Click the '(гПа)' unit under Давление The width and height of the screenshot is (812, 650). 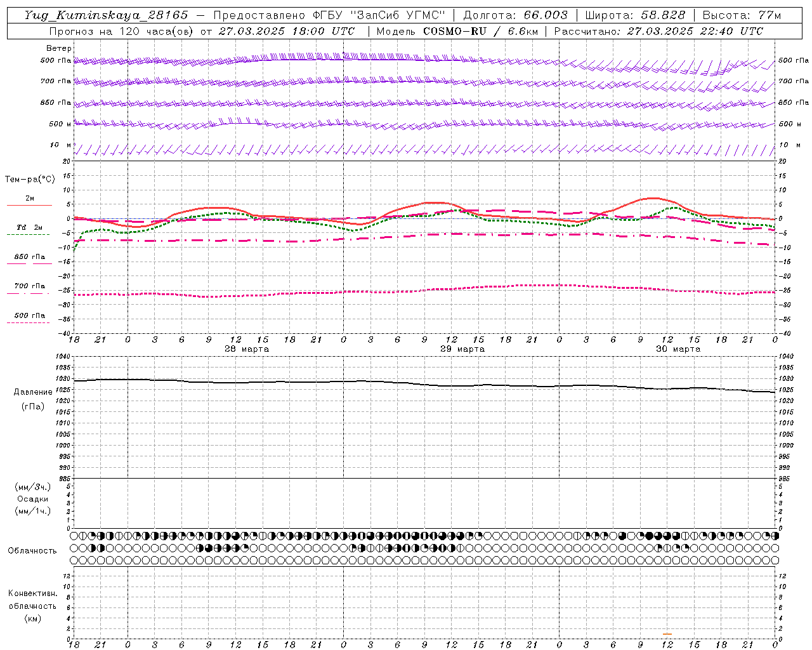point(33,406)
